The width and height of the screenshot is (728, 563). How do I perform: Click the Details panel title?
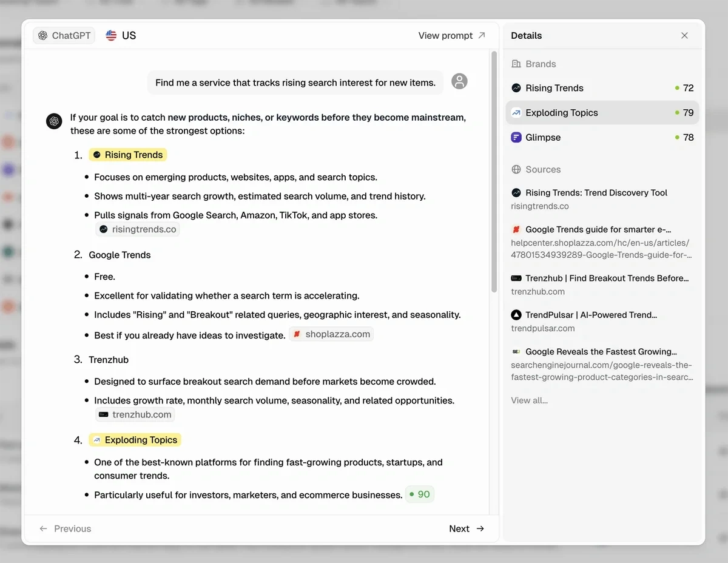click(527, 36)
